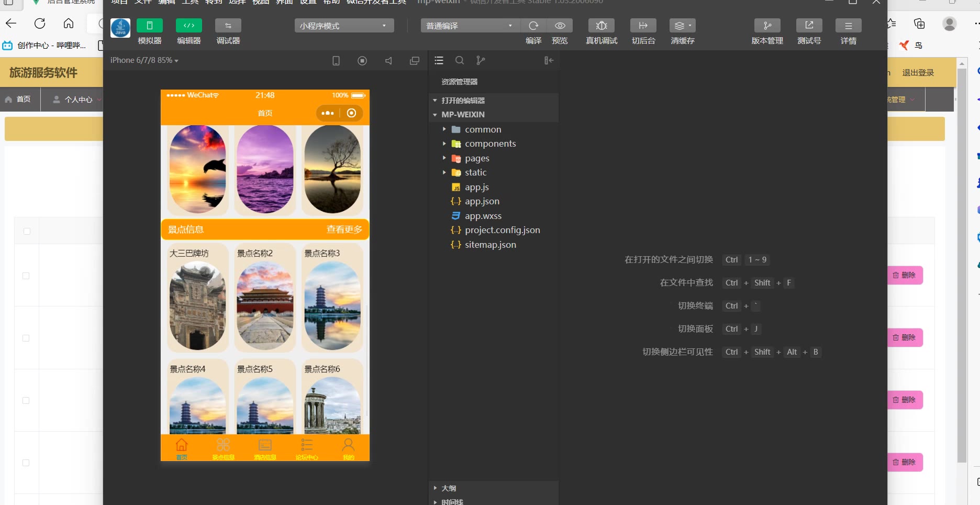Check the first table row checkbox
980x505 pixels.
click(x=26, y=276)
